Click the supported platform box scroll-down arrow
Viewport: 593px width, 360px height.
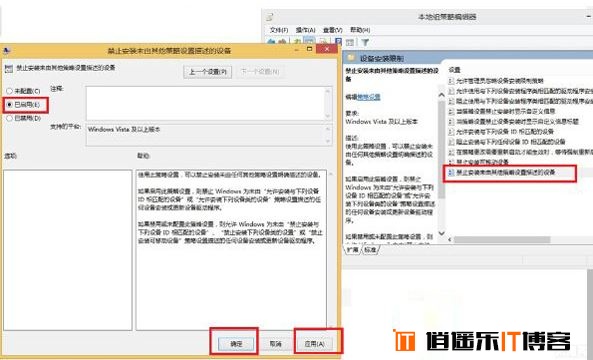tap(328, 141)
